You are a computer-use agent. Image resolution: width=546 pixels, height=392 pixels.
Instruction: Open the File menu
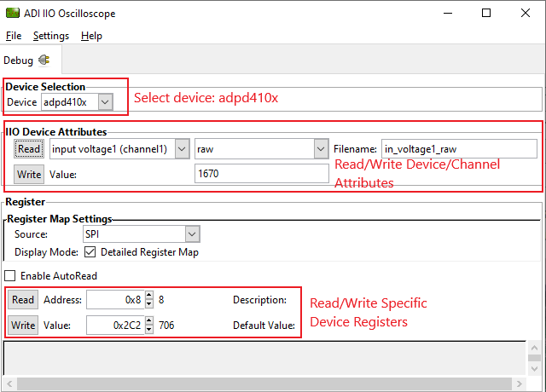[x=14, y=36]
